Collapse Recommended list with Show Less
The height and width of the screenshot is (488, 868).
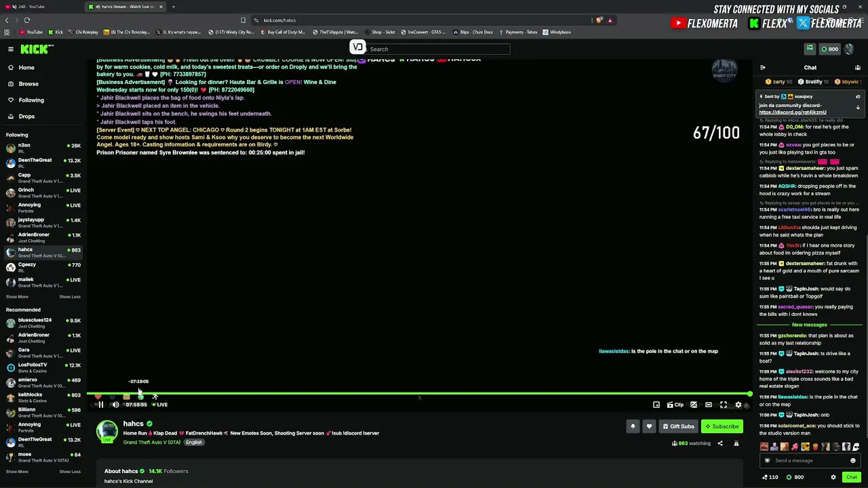point(70,472)
